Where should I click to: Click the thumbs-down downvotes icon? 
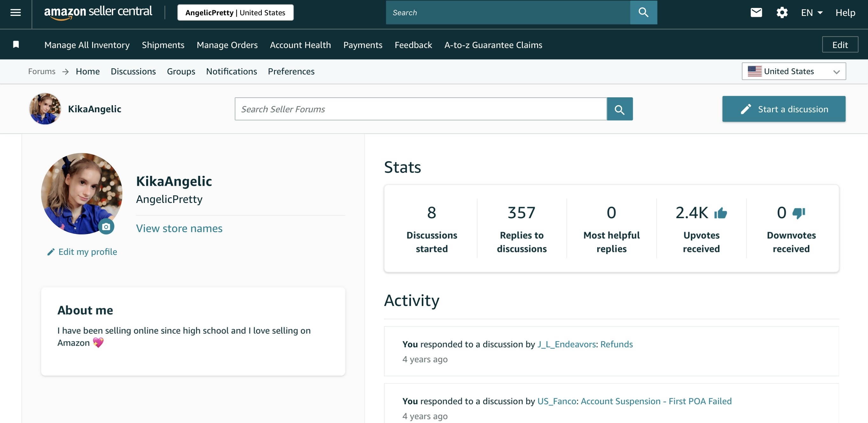[799, 213]
